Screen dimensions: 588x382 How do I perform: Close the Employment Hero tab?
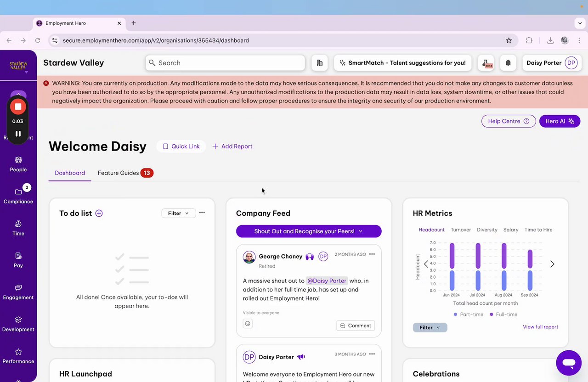[x=119, y=23]
